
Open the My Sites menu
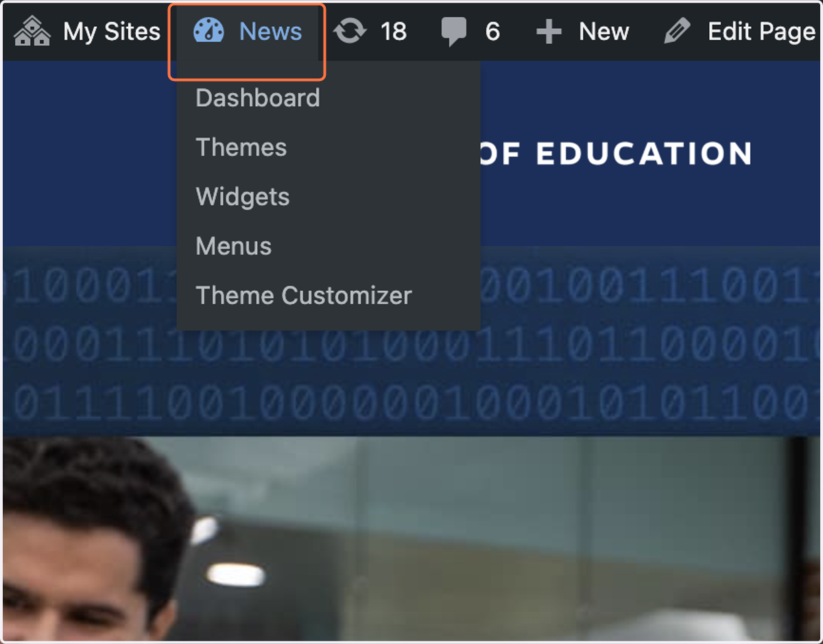pyautogui.click(x=87, y=32)
